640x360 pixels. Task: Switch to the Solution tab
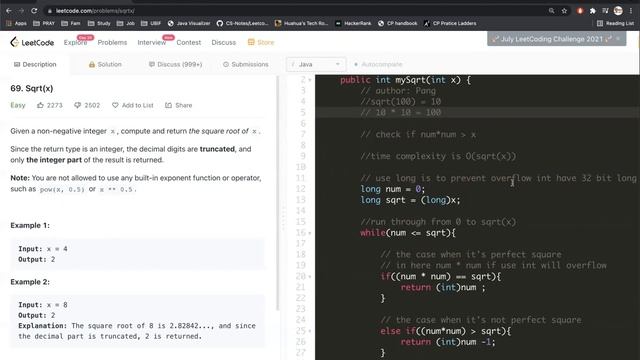coord(105,64)
